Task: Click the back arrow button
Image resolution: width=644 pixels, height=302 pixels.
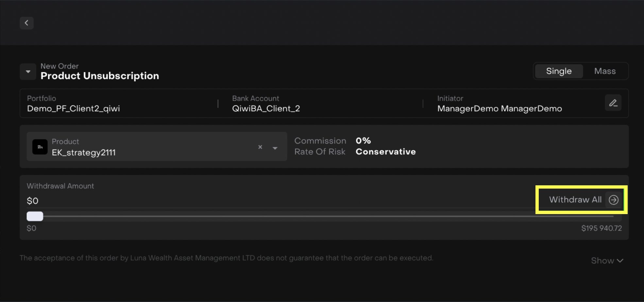Action: [x=26, y=23]
